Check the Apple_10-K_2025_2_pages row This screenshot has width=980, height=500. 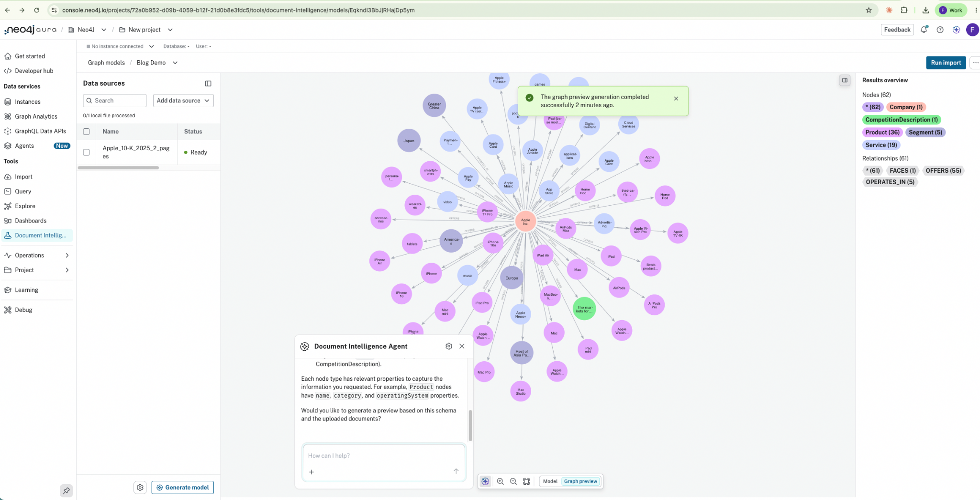click(86, 152)
